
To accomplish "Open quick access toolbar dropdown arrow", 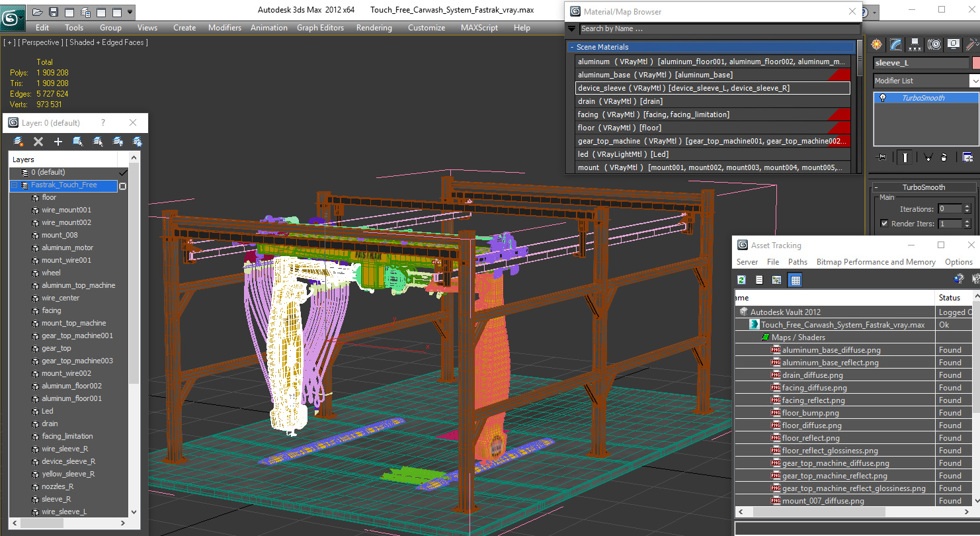I will (x=130, y=12).
